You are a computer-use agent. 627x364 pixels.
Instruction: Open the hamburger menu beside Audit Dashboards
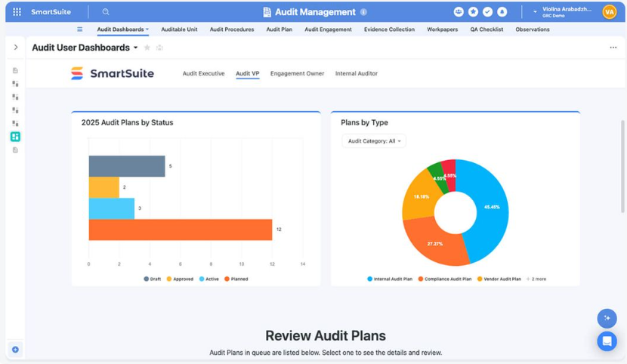(80, 29)
